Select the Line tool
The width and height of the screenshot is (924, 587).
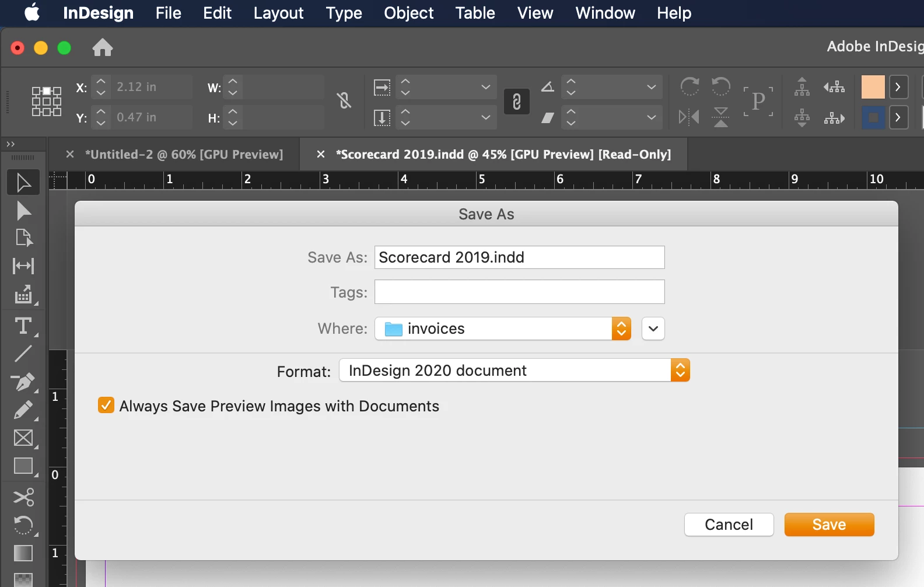pyautogui.click(x=23, y=354)
